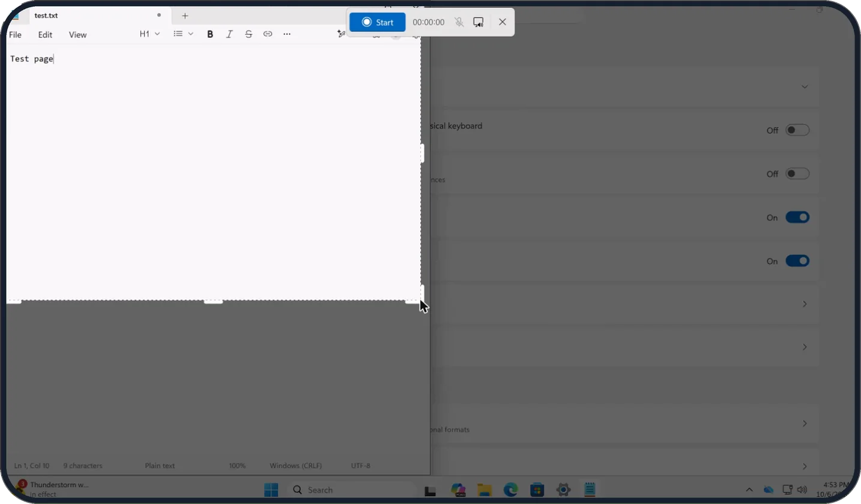This screenshot has height=504, width=861.
Task: Open Microsoft Edge from the taskbar
Action: click(510, 490)
